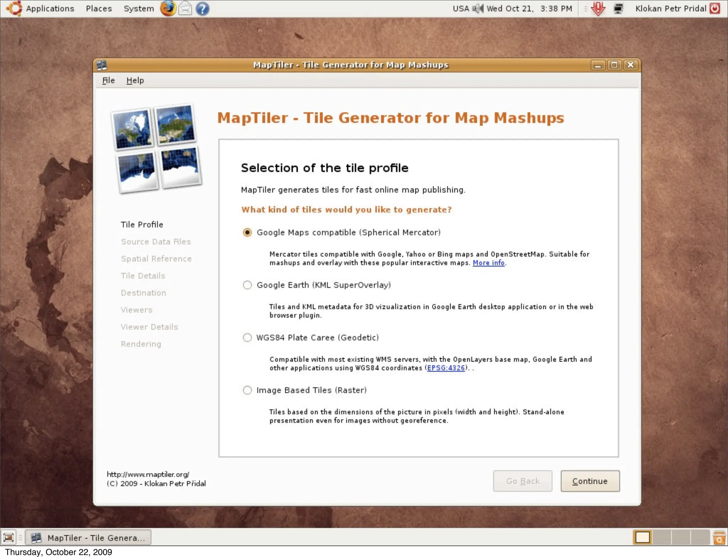728x560 pixels.
Task: Select Google Earth KML SuperOverlay option
Action: 247,285
